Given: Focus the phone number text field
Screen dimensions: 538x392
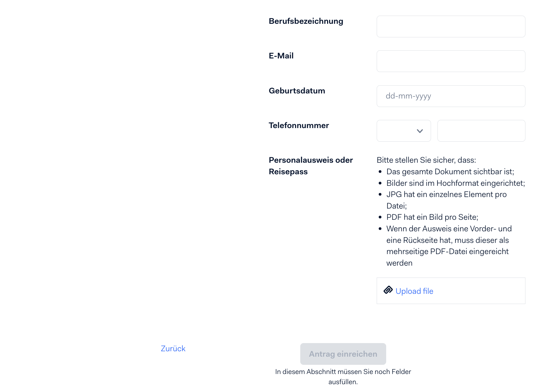Looking at the screenshot, I should (x=481, y=131).
